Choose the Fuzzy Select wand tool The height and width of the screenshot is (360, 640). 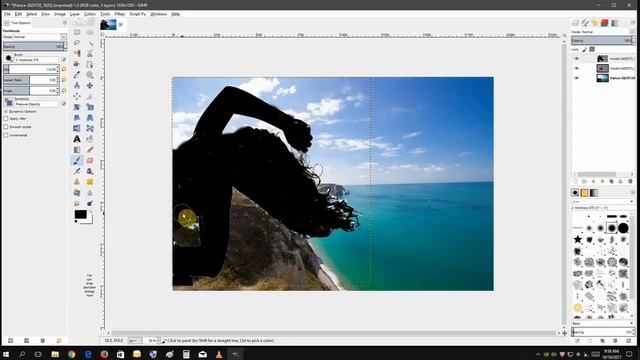pyautogui.click(x=90, y=42)
